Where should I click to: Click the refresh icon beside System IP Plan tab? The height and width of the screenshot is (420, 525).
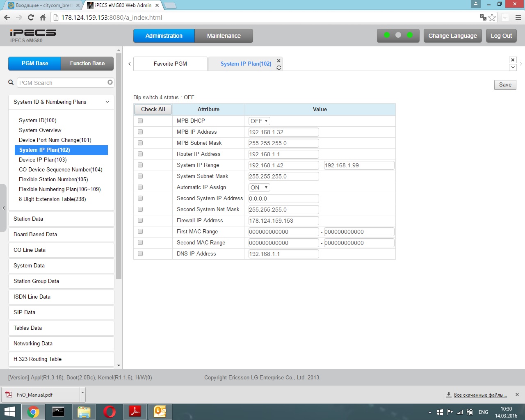pos(279,68)
